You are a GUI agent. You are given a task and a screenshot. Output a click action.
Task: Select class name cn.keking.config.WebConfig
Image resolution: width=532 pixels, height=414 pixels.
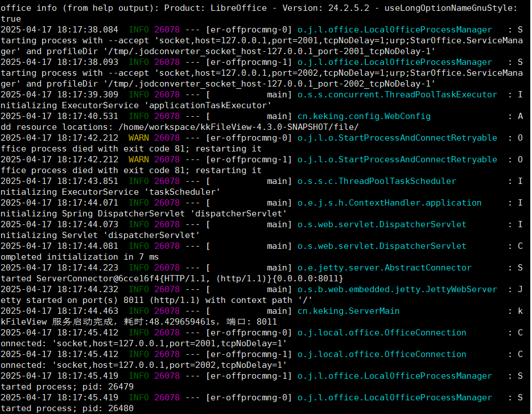pos(364,116)
